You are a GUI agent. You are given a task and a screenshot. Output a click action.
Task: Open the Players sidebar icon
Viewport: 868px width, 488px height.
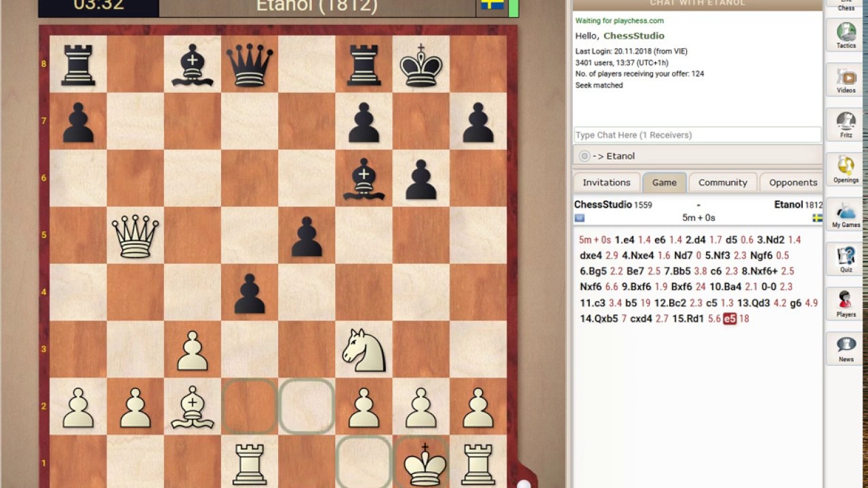click(846, 304)
